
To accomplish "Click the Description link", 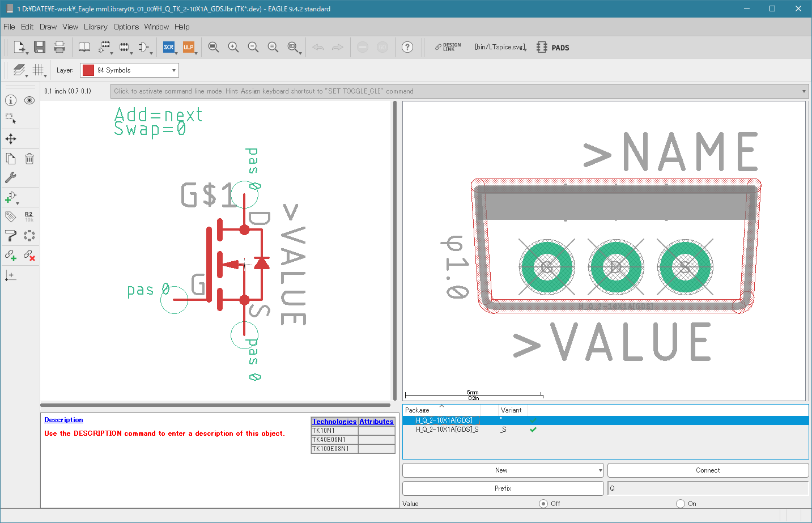I will point(63,420).
